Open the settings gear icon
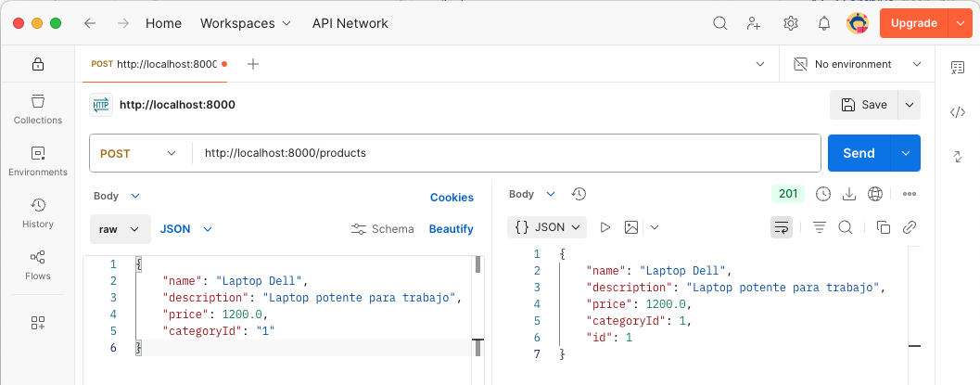This screenshot has height=385, width=980. click(x=791, y=23)
